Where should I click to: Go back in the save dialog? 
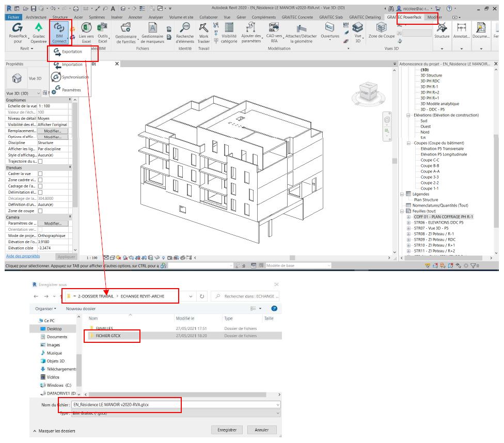36,296
